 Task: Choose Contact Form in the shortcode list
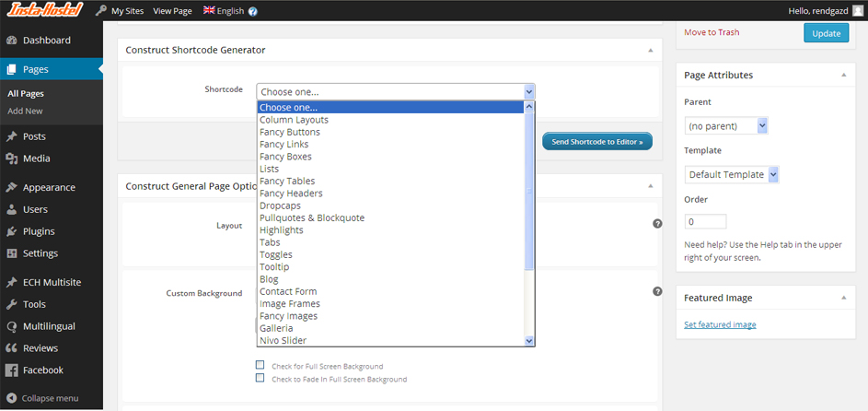coord(288,291)
